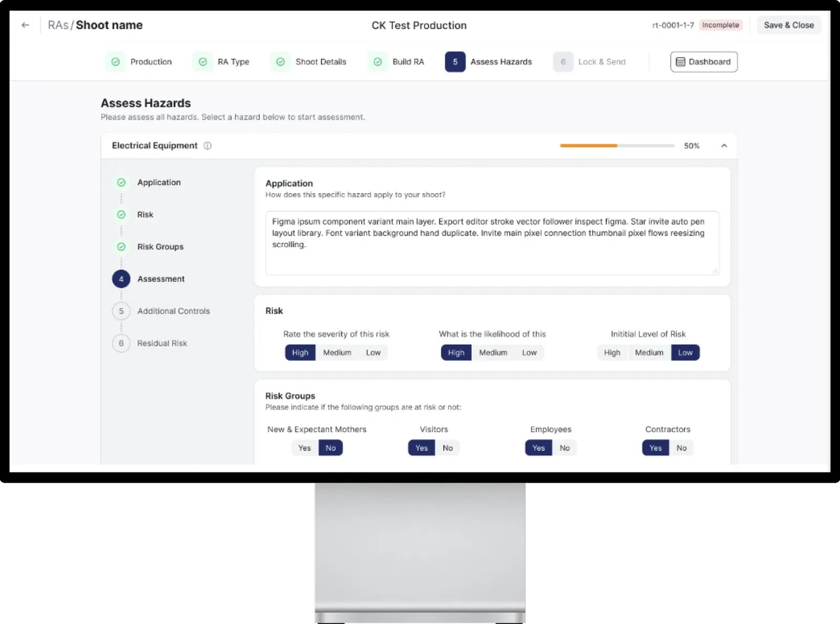The image size is (840, 624).
Task: Click into the Application description text area
Action: [492, 243]
